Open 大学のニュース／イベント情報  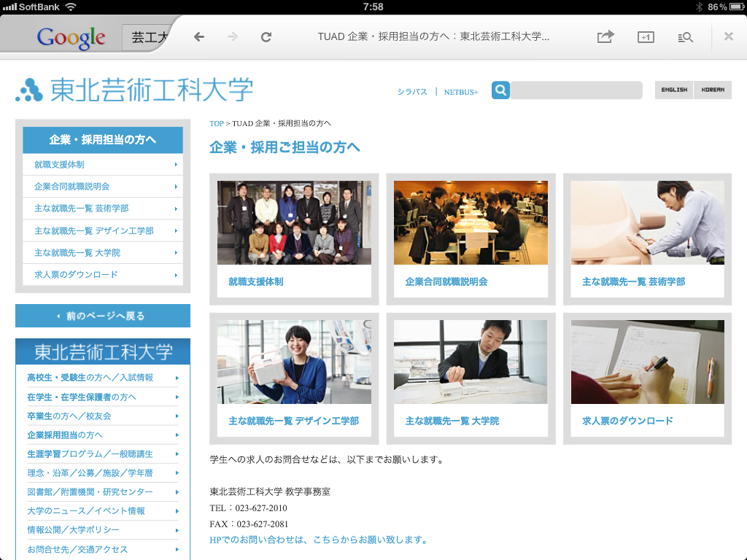click(x=103, y=511)
